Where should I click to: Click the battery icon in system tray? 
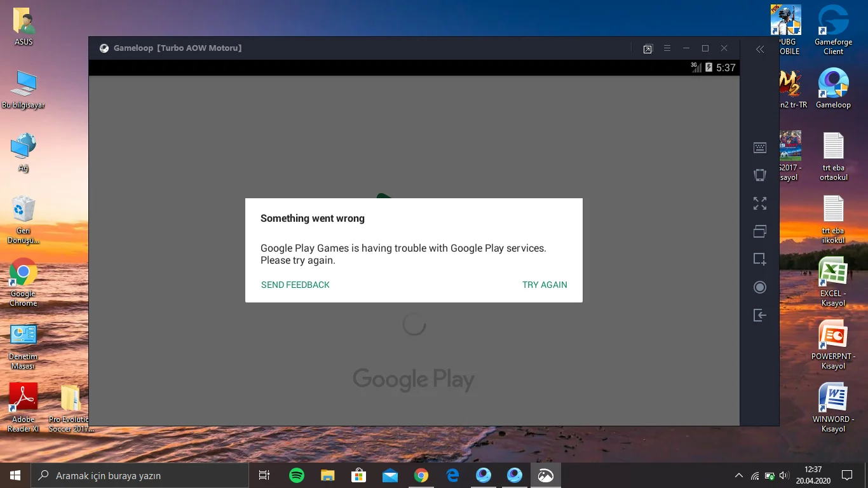pos(770,475)
